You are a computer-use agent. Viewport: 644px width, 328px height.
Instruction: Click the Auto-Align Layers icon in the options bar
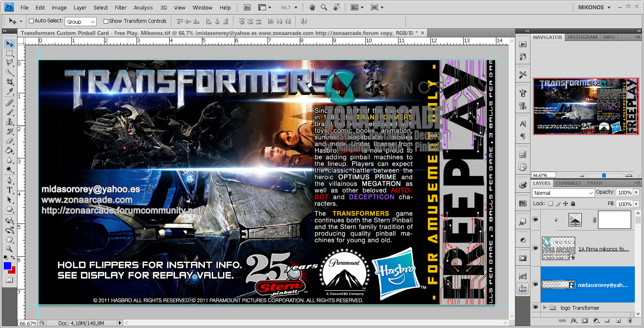click(304, 21)
